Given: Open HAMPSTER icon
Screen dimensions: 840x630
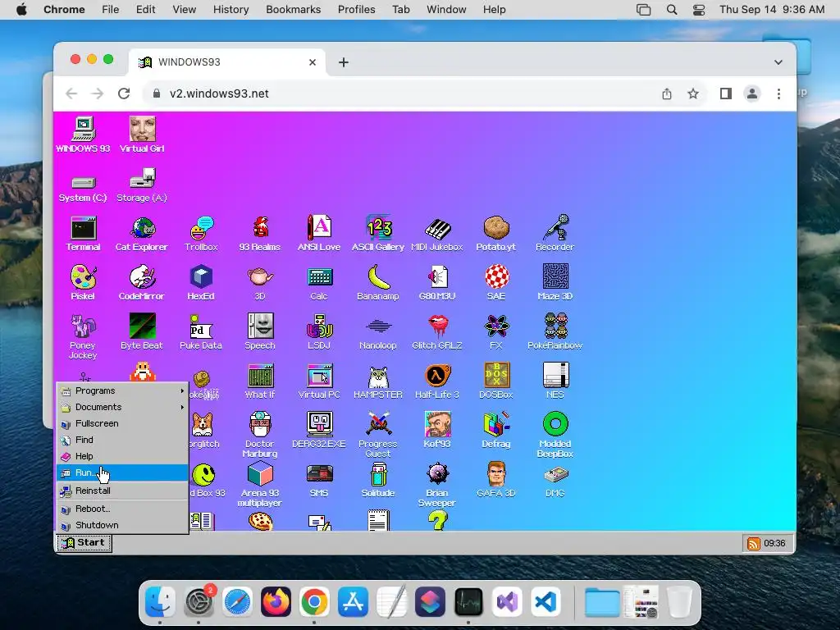Looking at the screenshot, I should (378, 381).
